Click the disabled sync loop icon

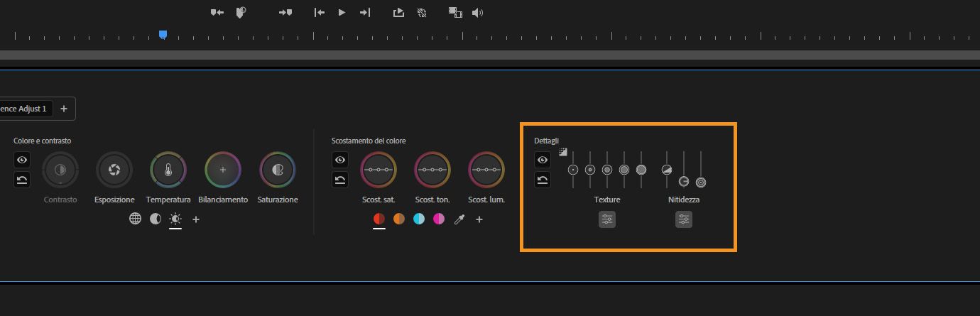(422, 13)
